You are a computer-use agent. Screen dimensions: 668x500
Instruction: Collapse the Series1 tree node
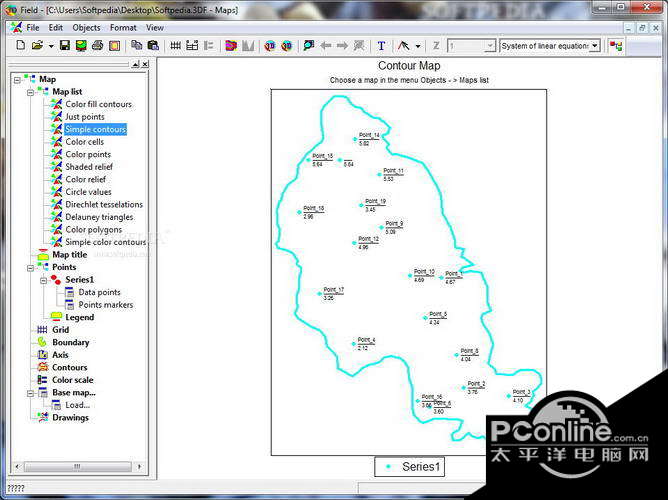point(44,280)
